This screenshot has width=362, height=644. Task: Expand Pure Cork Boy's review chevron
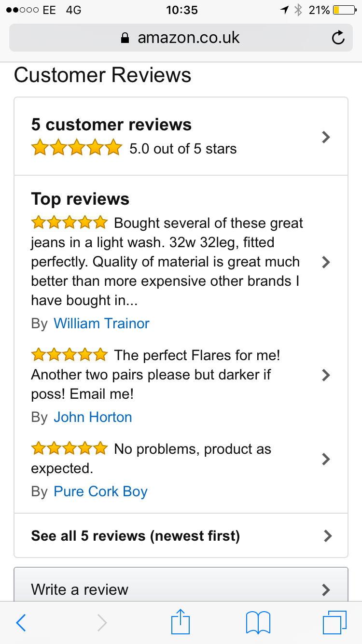326,459
